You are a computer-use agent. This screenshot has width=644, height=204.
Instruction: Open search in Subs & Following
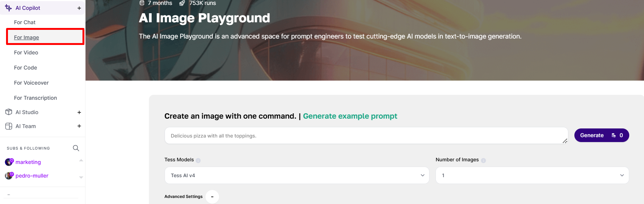click(76, 148)
